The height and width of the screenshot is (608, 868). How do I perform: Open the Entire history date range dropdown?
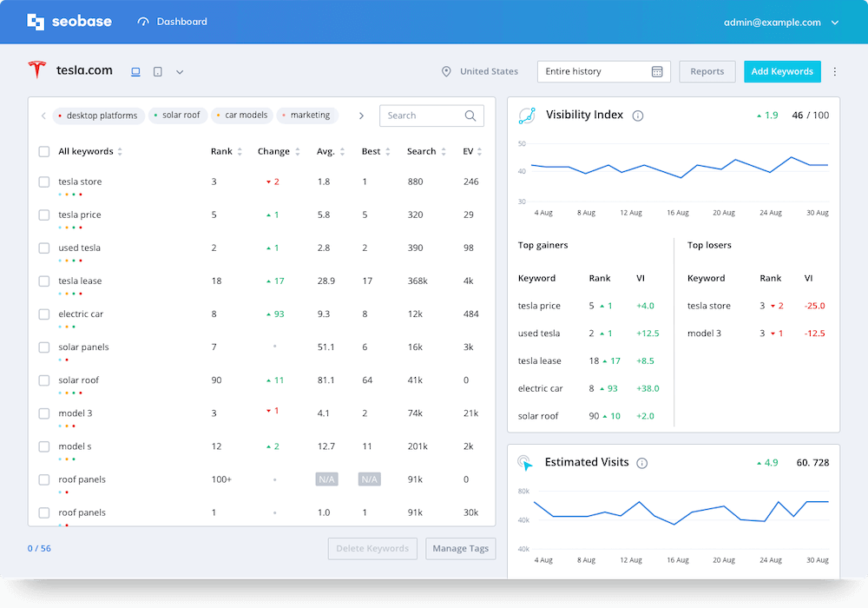[x=604, y=71]
